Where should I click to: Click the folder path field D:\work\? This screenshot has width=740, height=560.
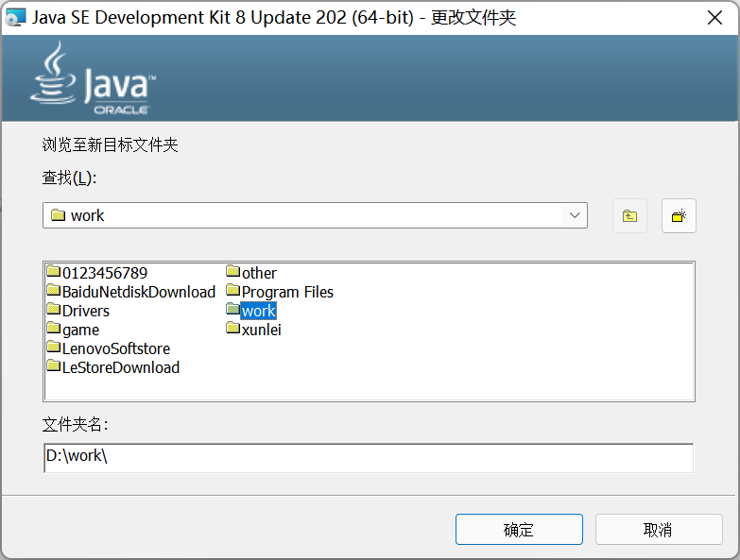pyautogui.click(x=369, y=458)
